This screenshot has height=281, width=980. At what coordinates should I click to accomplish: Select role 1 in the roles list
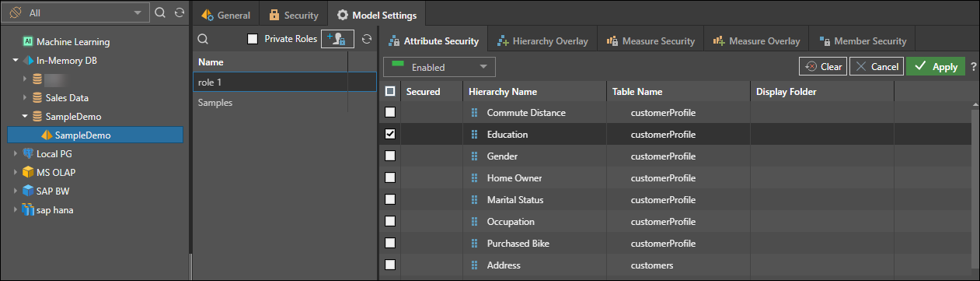(x=284, y=82)
